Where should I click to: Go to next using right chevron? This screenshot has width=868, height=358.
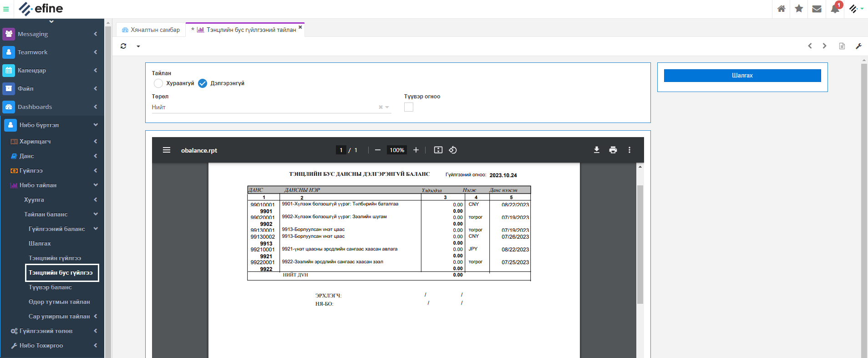click(824, 46)
